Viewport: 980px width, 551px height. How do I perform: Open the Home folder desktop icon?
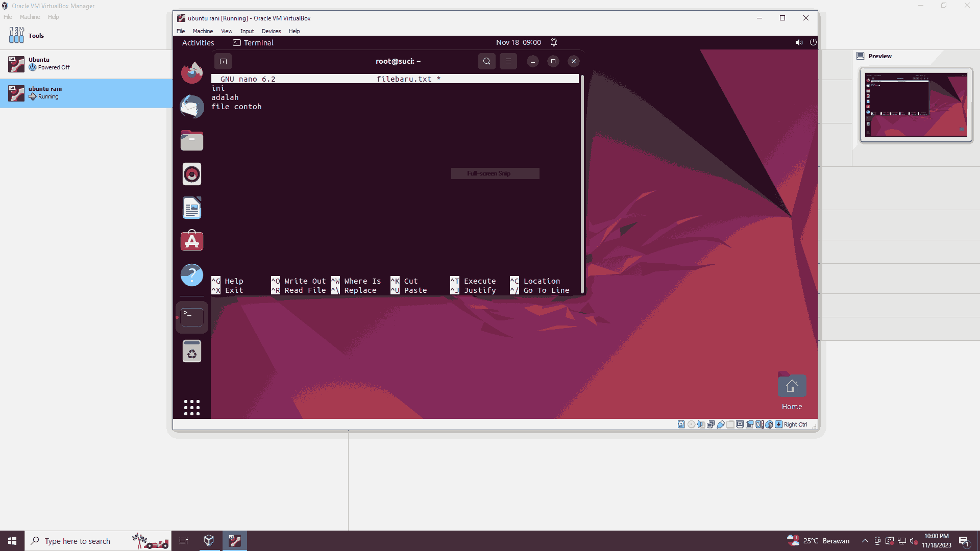792,391
